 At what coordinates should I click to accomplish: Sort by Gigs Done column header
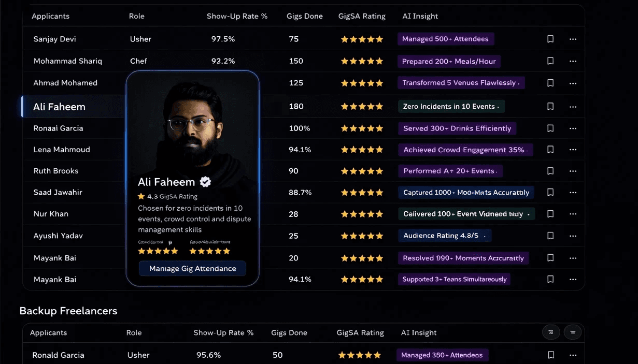(304, 16)
